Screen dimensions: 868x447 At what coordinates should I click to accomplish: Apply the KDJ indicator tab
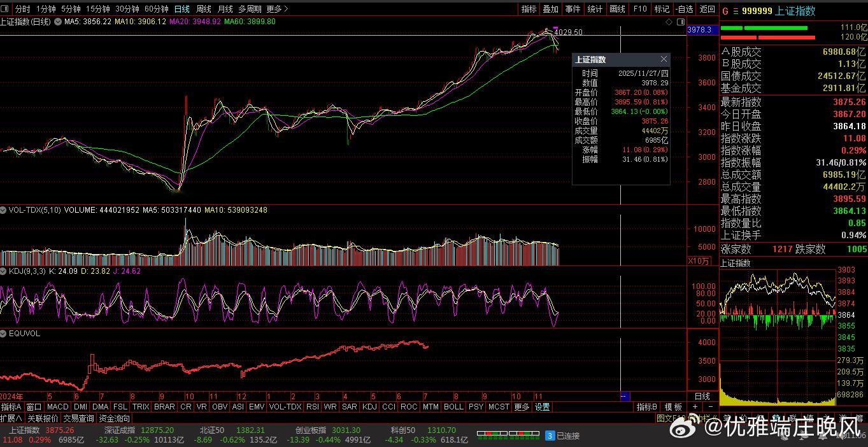click(x=369, y=407)
